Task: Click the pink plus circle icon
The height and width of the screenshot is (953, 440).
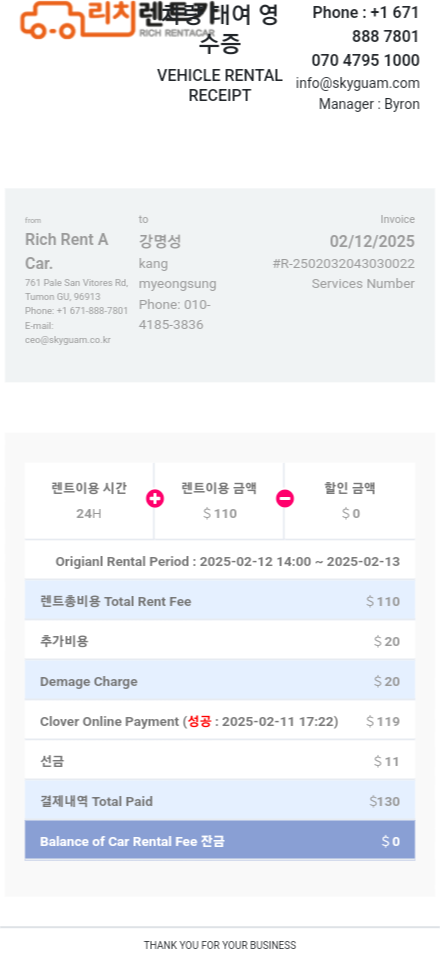Action: pyautogui.click(x=155, y=499)
